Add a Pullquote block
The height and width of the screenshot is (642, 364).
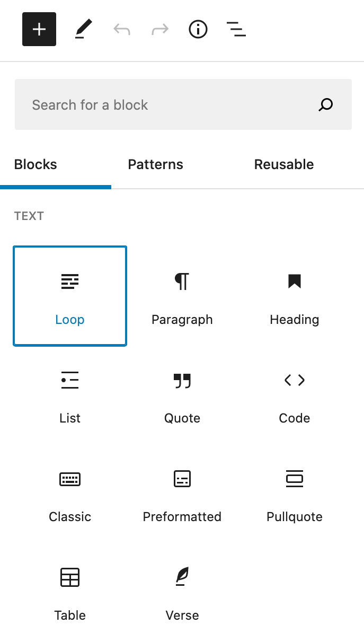coord(294,493)
